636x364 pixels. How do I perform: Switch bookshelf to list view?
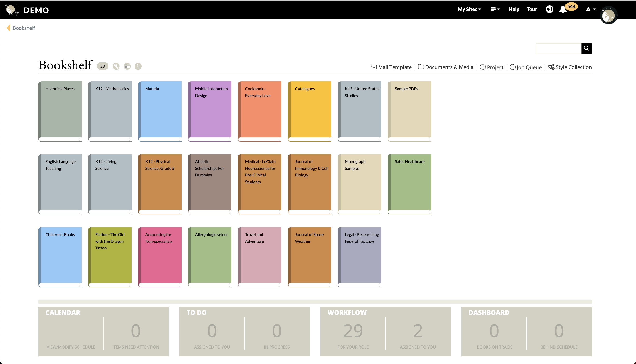127,66
